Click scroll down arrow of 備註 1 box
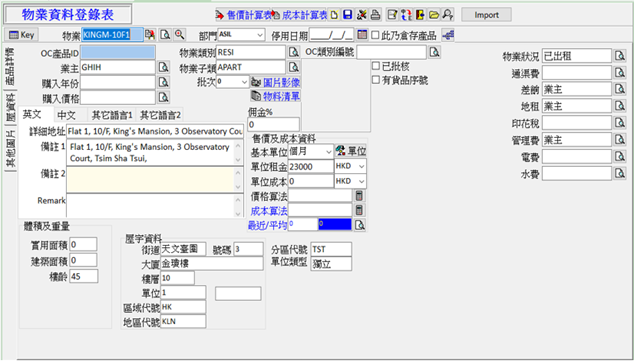The width and height of the screenshot is (634, 361). [x=238, y=160]
